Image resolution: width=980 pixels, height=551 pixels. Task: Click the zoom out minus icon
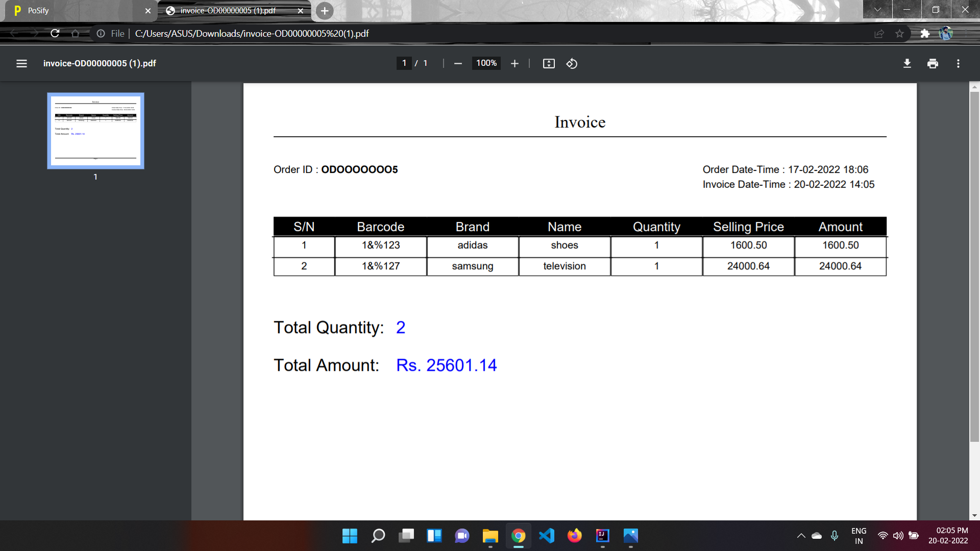pos(458,63)
